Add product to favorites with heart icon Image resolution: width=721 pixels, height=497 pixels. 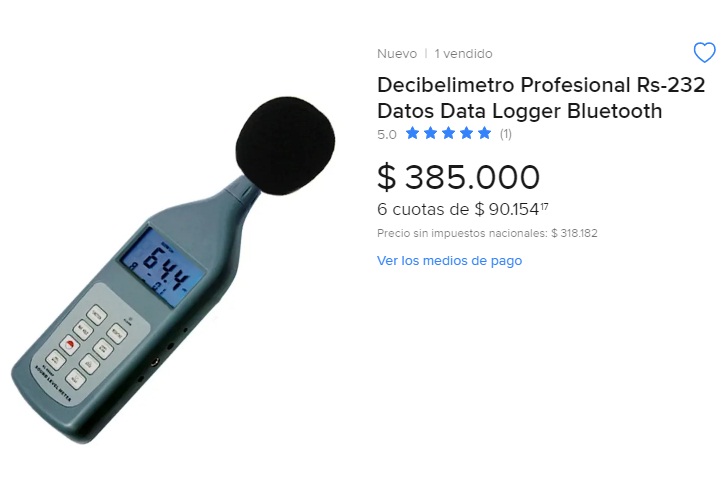tap(704, 53)
